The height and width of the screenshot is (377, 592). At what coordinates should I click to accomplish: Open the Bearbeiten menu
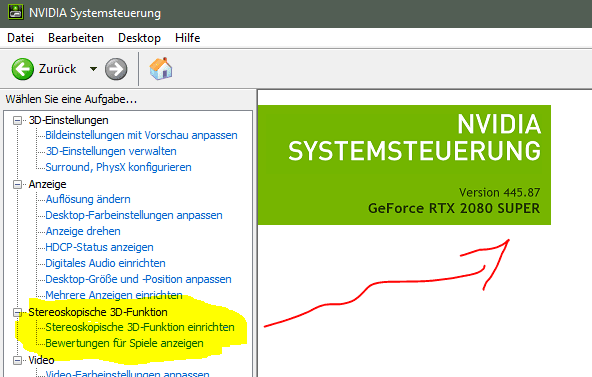coord(76,38)
